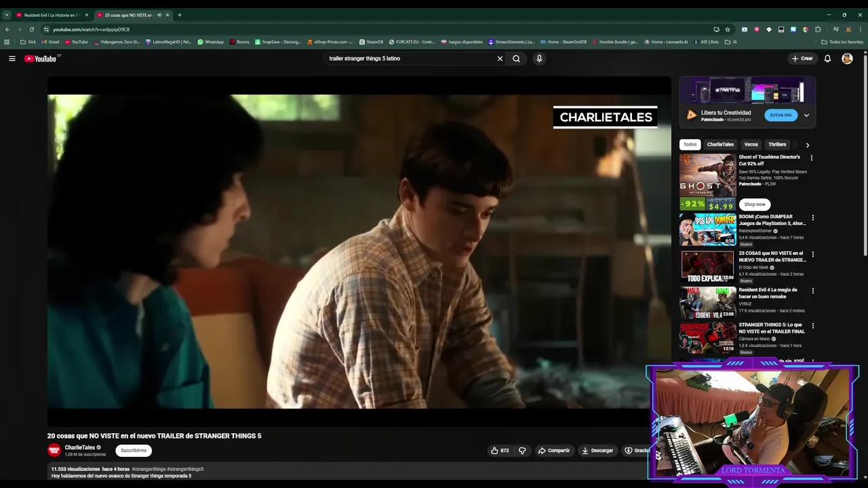The width and height of the screenshot is (868, 488).
Task: Open the Gmail bookmark
Action: pos(50,42)
